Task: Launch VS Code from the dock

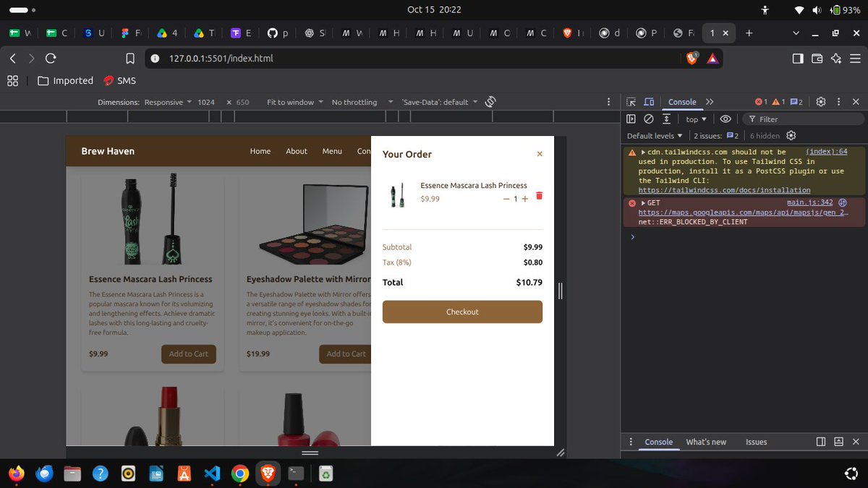Action: point(211,474)
